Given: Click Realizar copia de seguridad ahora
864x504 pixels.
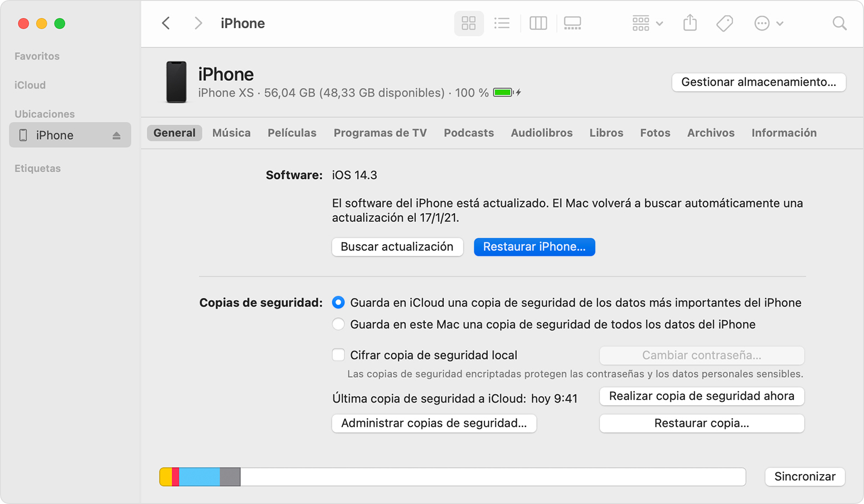Looking at the screenshot, I should (x=702, y=396).
